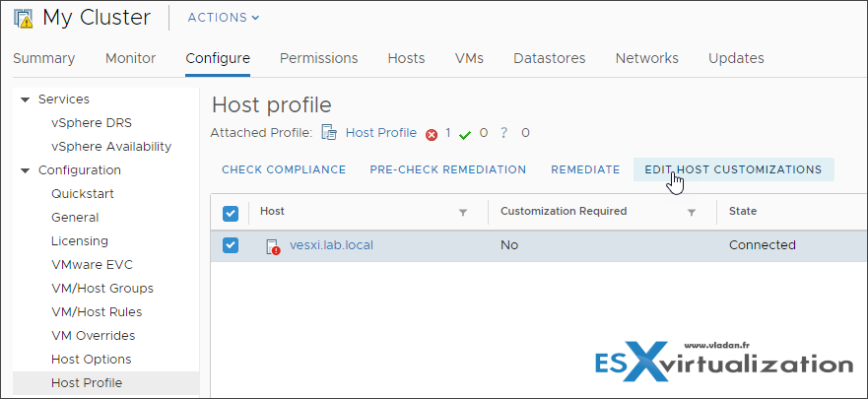Sort by the Host column header
The image size is (868, 399).
(272, 211)
